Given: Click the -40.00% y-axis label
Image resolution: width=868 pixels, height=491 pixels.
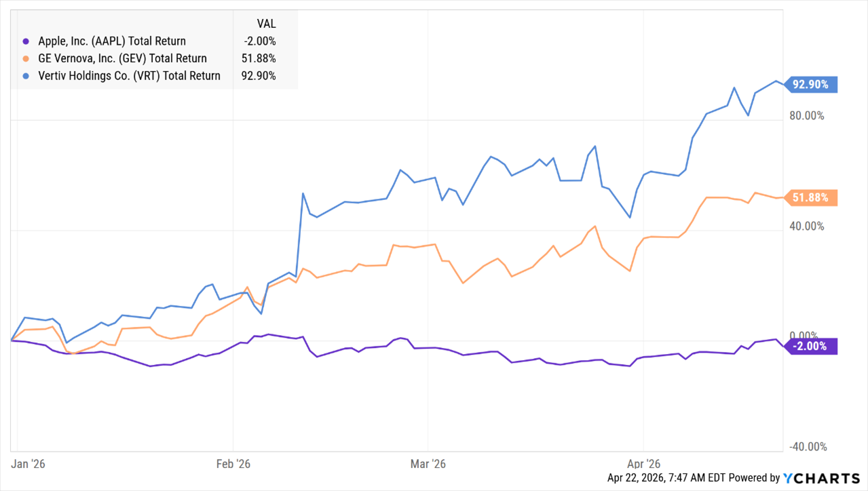Looking at the screenshot, I should (806, 446).
